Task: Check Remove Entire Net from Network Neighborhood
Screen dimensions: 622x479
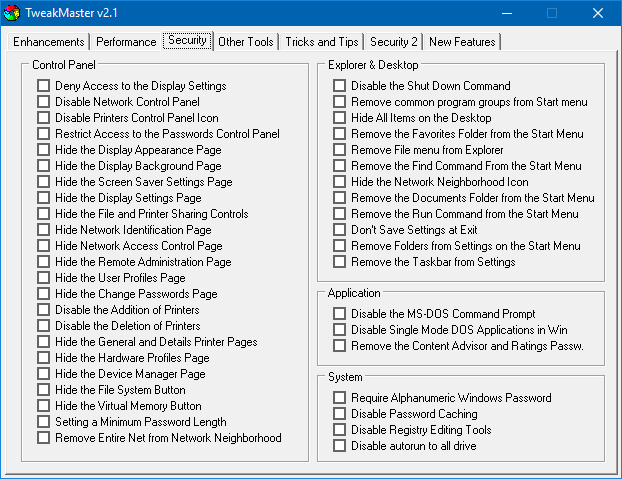Action: 44,438
